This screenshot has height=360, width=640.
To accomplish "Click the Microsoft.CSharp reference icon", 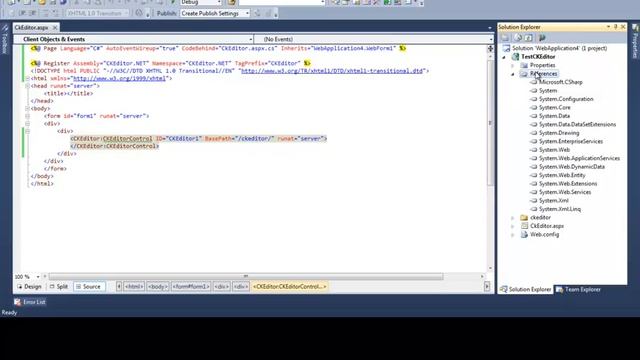I will (x=533, y=82).
